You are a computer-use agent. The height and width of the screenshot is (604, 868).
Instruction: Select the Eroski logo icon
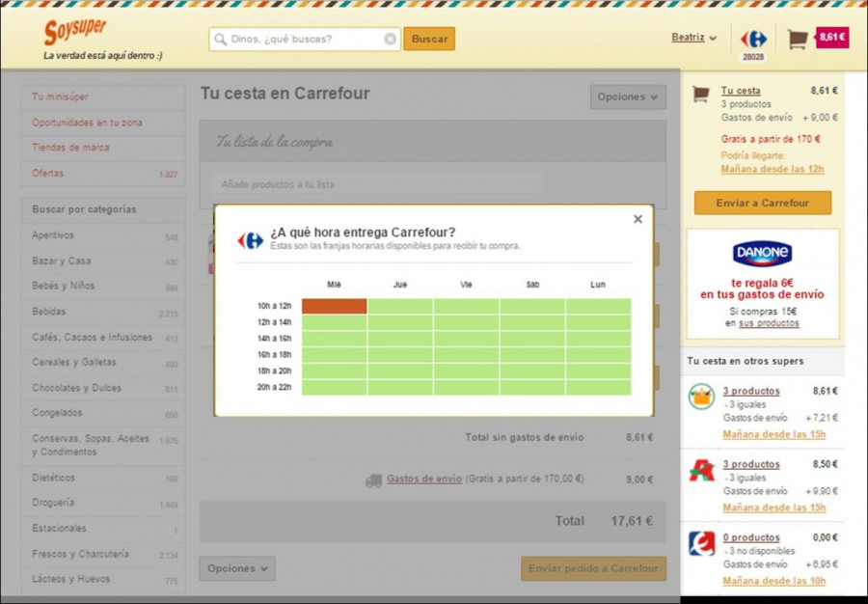[701, 543]
